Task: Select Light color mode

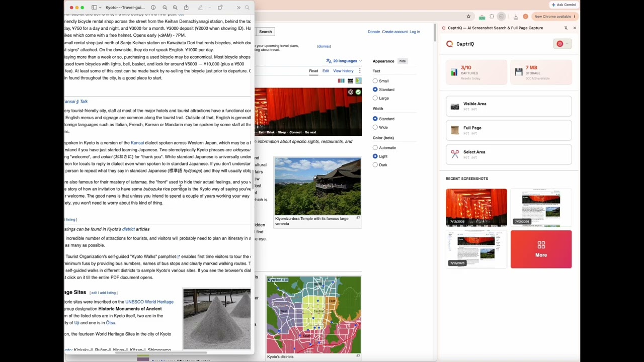Action: [375, 156]
